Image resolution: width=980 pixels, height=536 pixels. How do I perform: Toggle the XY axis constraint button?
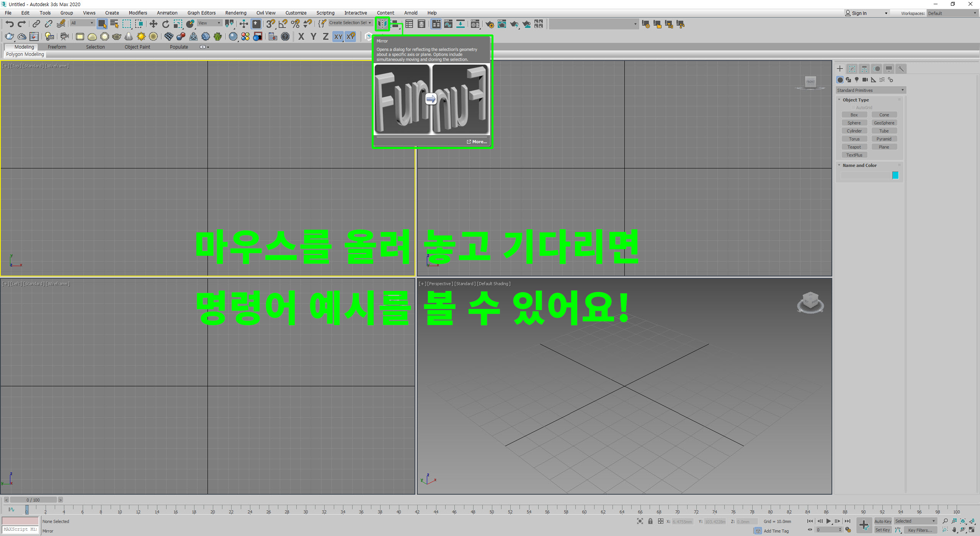click(338, 37)
